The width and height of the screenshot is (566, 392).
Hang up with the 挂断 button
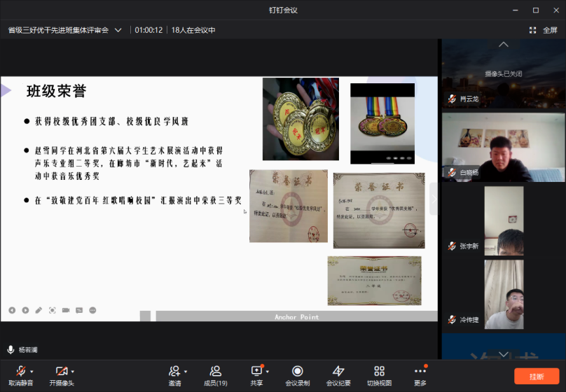pyautogui.click(x=537, y=376)
